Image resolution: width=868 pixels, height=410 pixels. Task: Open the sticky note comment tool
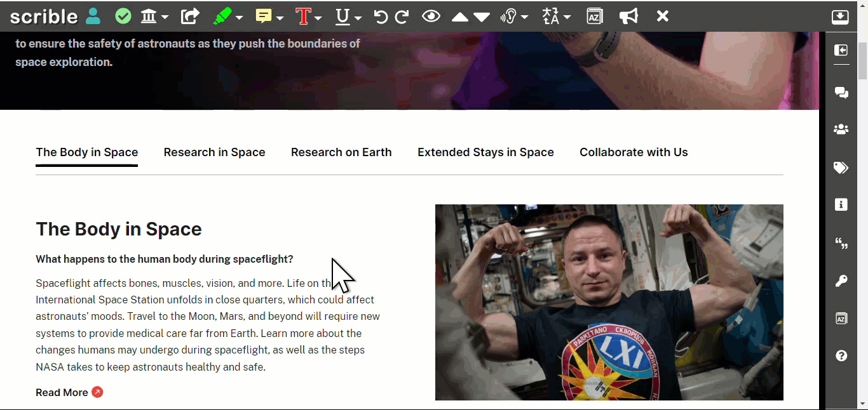click(x=265, y=16)
